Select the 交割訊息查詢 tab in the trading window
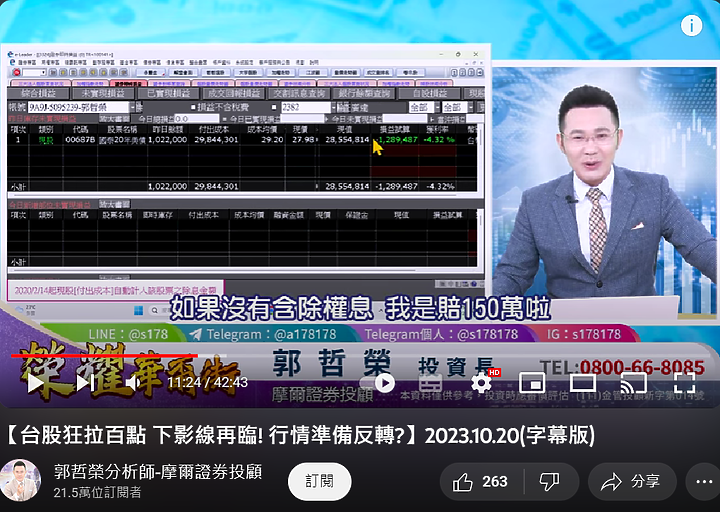 [x=299, y=93]
